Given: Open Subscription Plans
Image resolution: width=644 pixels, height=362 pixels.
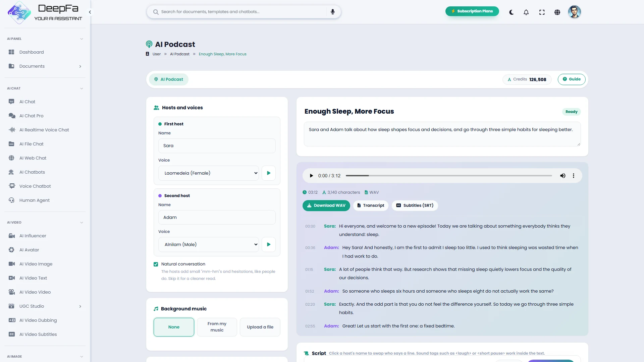Looking at the screenshot, I should (x=472, y=11).
